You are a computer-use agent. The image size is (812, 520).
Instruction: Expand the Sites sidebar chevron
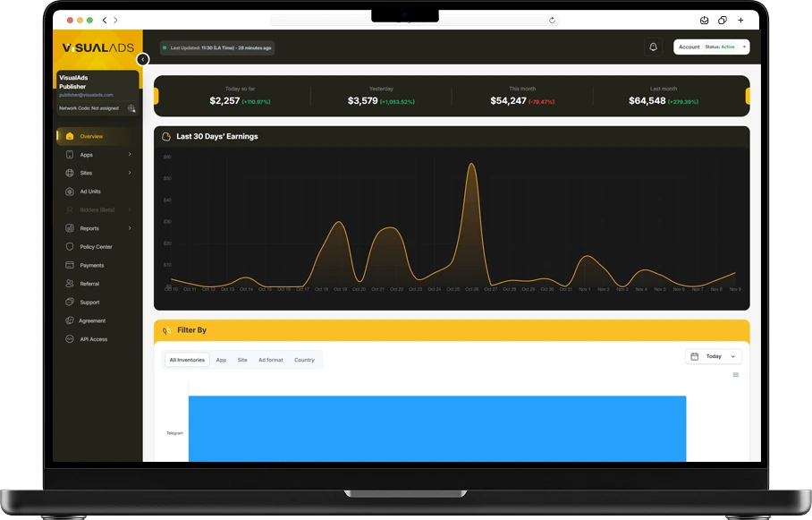[x=130, y=172]
